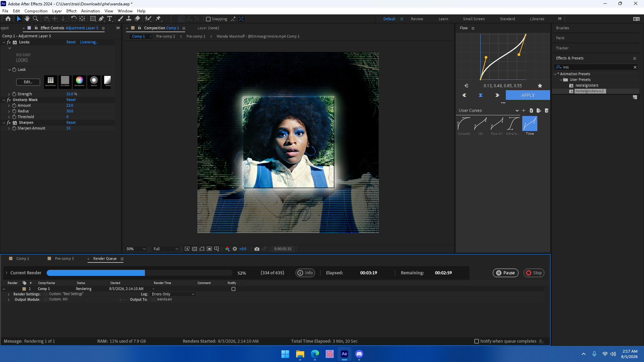Viewport: 644px width, 362px height.
Task: Toggle the Notify checkbox for Comp 1
Action: click(x=233, y=289)
